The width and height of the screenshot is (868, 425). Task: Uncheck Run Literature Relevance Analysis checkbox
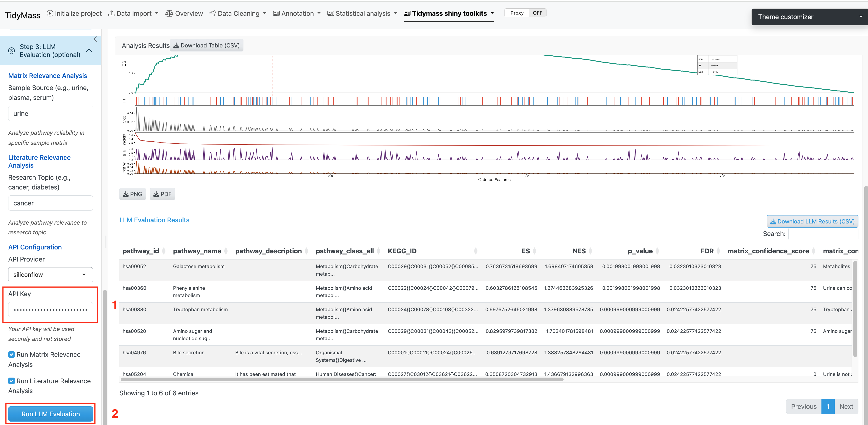(11, 381)
